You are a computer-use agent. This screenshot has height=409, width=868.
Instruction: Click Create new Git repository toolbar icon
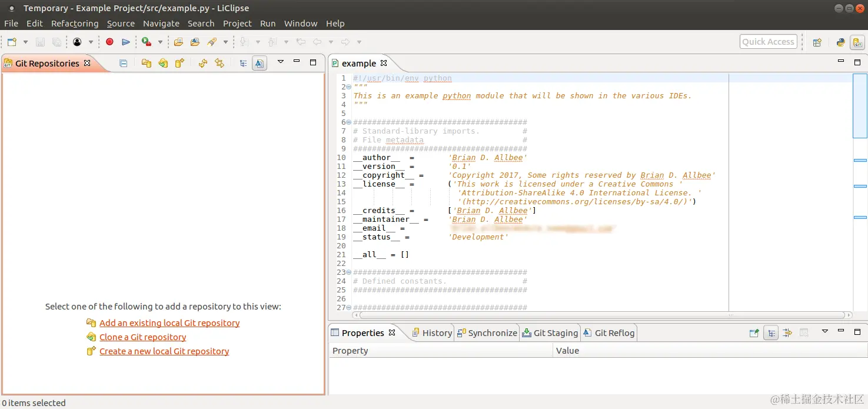(x=179, y=63)
